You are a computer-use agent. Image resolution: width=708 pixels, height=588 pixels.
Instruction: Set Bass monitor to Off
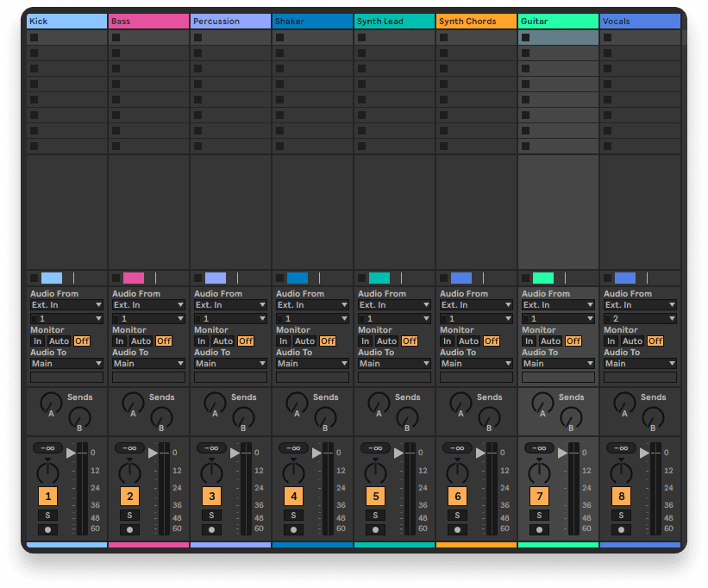pos(164,341)
